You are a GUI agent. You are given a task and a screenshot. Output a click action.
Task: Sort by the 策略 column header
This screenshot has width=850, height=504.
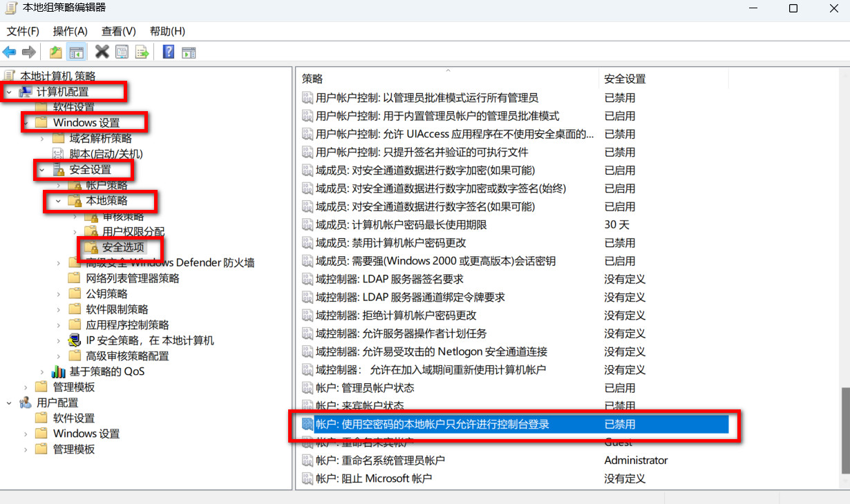pyautogui.click(x=448, y=79)
